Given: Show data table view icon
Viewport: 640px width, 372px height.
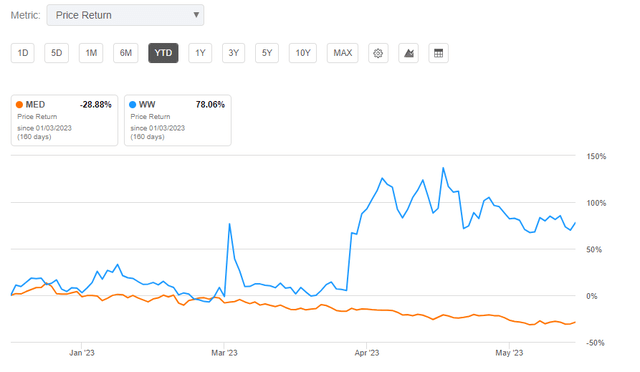Looking at the screenshot, I should tap(438, 53).
